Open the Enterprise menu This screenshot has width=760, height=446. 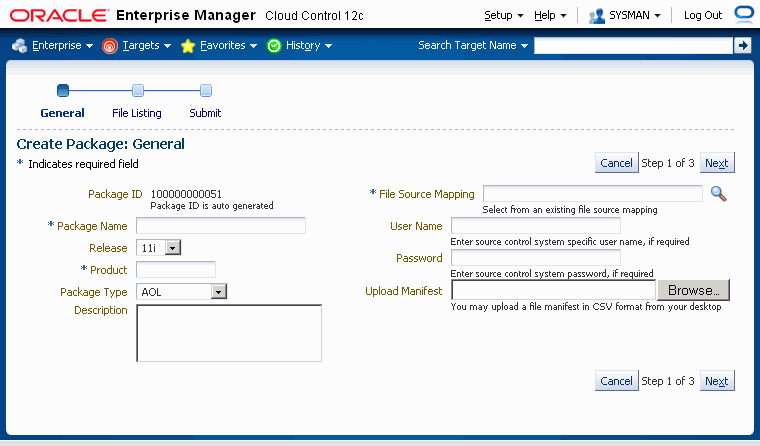pyautogui.click(x=63, y=46)
